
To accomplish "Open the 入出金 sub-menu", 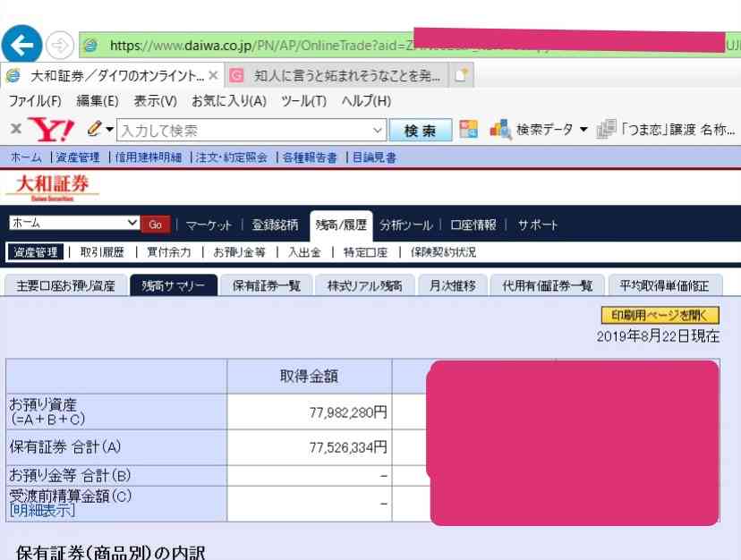I will (x=304, y=252).
